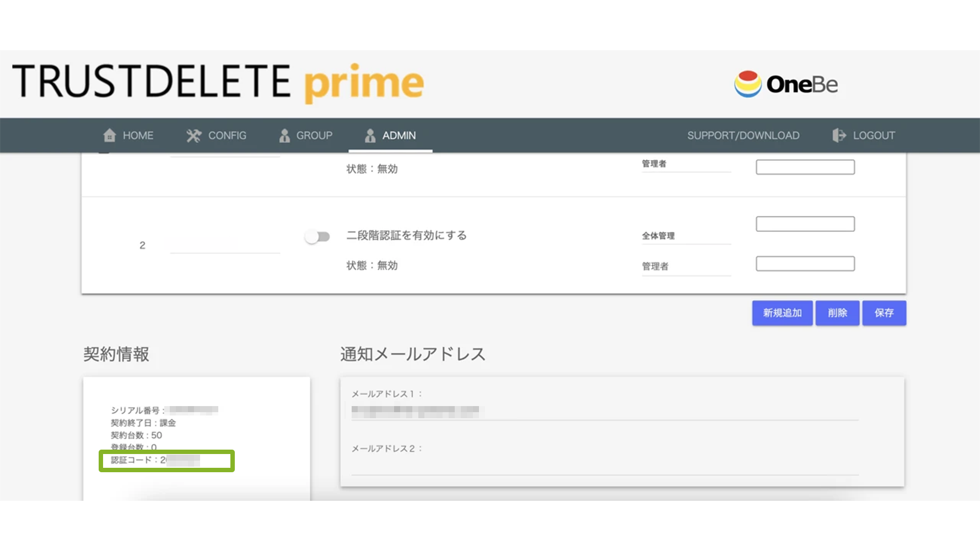Click the highlighted 認証コード value
The width and height of the screenshot is (980, 551).
point(182,460)
